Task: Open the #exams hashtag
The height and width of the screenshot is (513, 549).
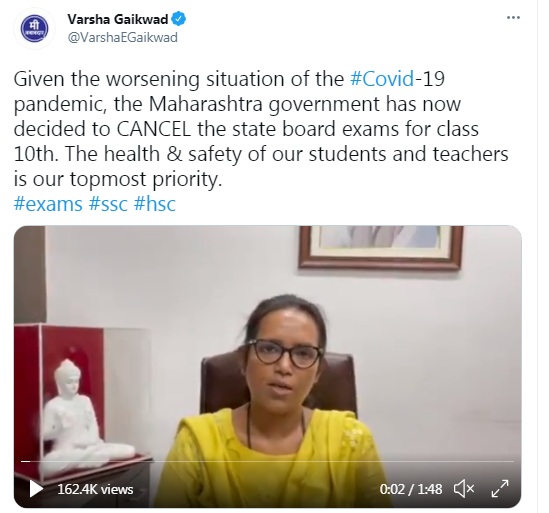Action: point(48,204)
